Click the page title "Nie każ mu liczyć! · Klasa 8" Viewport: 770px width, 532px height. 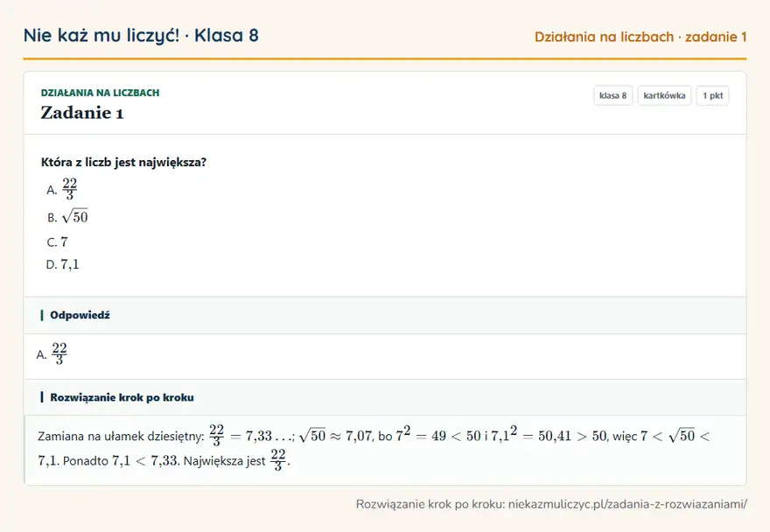141,35
